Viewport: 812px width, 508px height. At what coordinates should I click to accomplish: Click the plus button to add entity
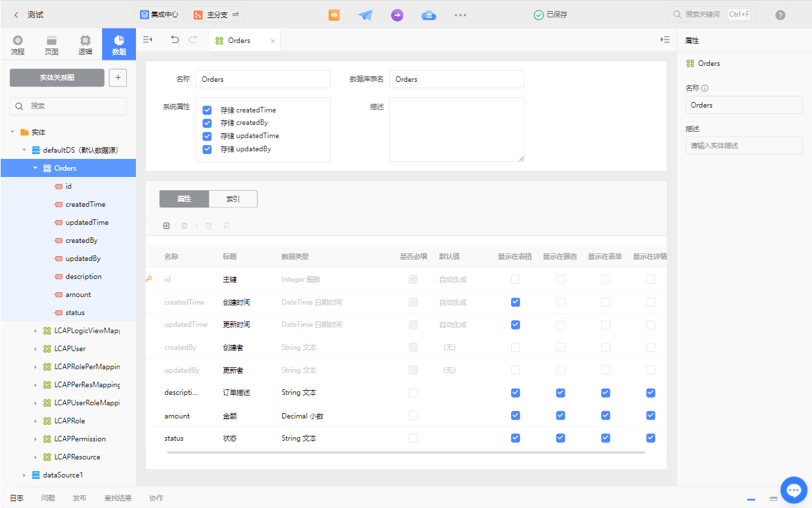(118, 78)
